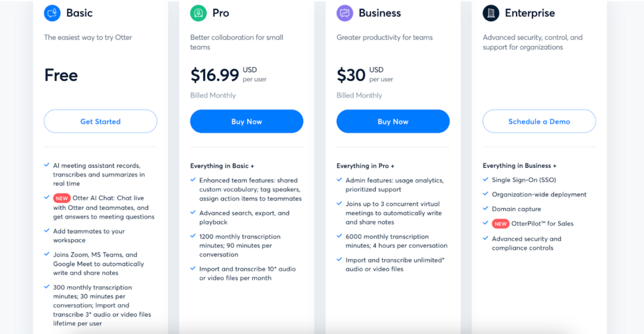Click the $30 Business price
This screenshot has height=334, width=644.
[x=351, y=75]
